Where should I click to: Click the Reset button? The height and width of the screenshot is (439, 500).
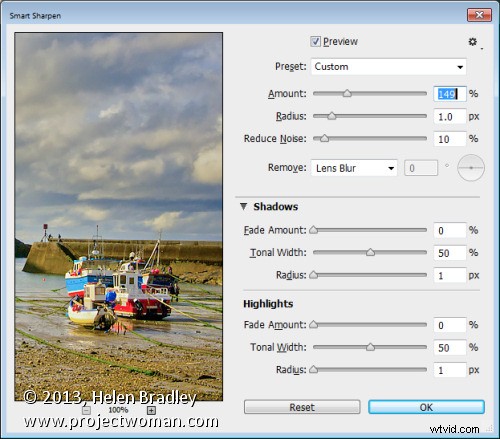tap(302, 407)
